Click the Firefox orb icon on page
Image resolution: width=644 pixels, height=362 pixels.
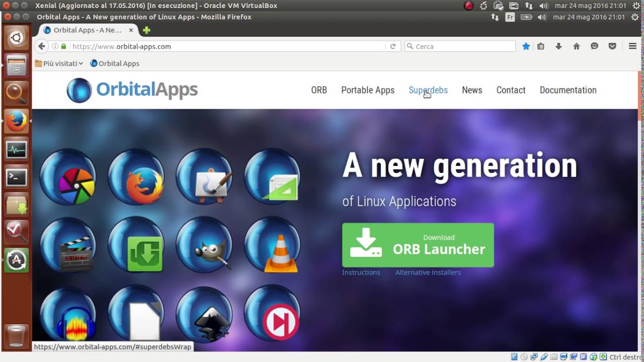pos(136,176)
